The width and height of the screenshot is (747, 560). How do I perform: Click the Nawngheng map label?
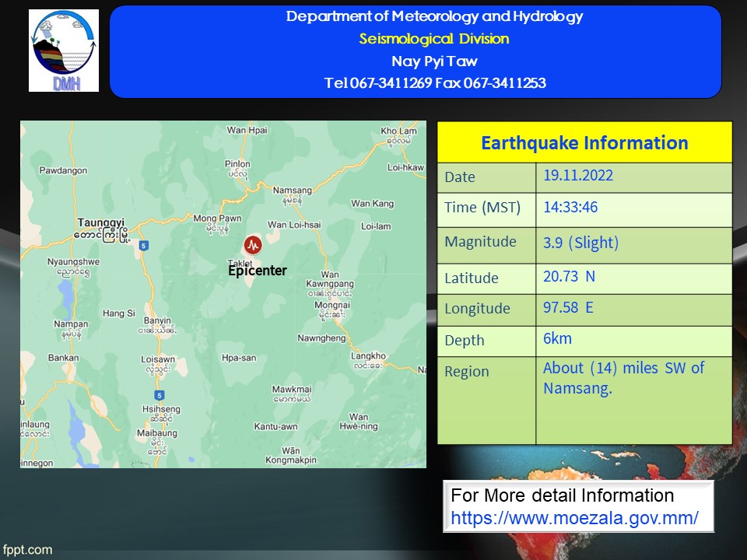[x=321, y=338]
